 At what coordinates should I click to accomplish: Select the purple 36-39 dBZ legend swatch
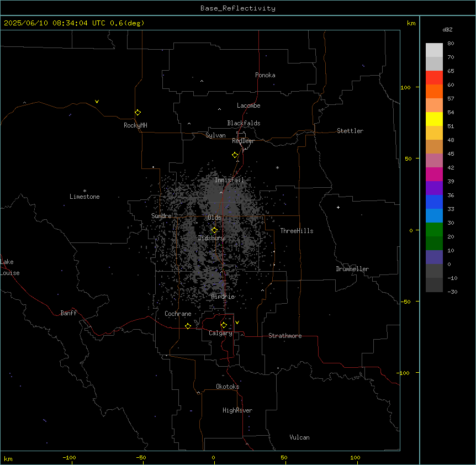(x=434, y=188)
